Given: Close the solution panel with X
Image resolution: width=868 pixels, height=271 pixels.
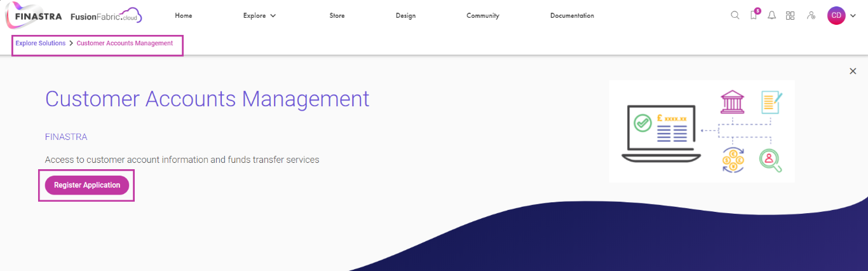Looking at the screenshot, I should tap(853, 71).
